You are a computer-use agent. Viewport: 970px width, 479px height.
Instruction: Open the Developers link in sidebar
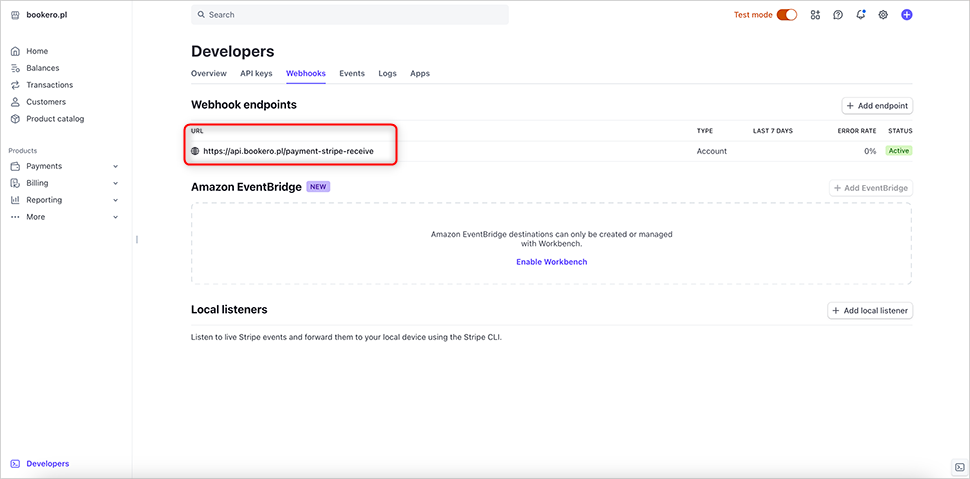[48, 464]
